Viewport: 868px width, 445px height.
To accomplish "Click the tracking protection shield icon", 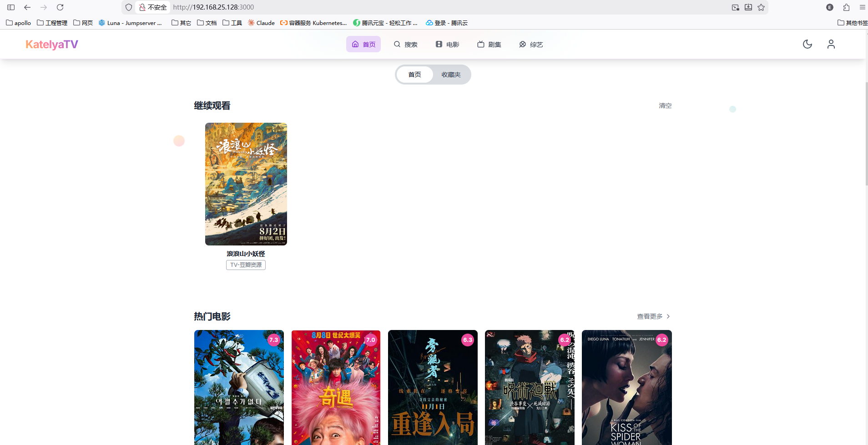I will tap(129, 7).
